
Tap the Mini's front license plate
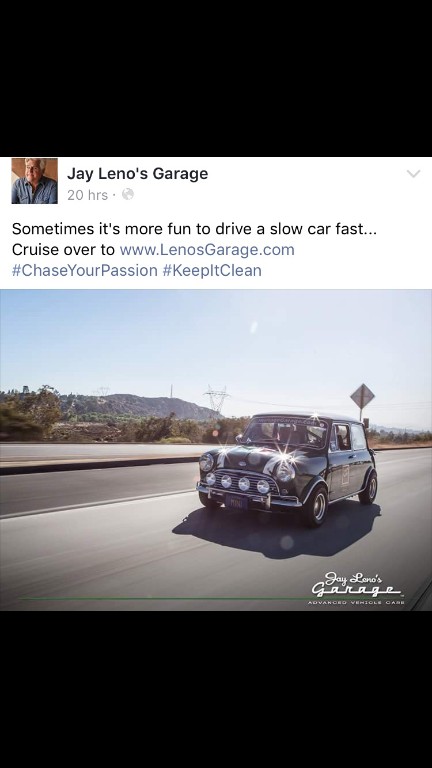(x=237, y=502)
